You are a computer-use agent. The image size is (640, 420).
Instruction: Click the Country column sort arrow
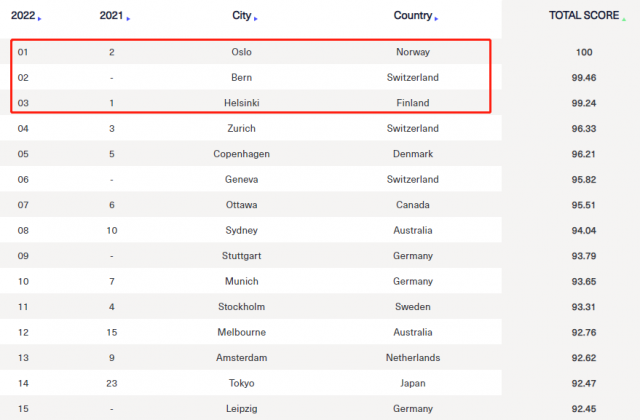[436, 19]
